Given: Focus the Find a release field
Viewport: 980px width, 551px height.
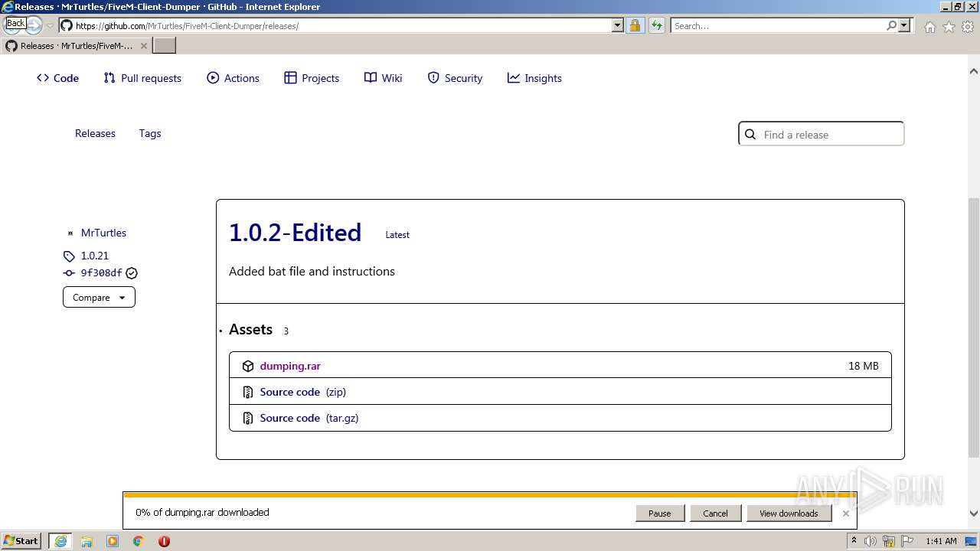Looking at the screenshot, I should tap(821, 134).
